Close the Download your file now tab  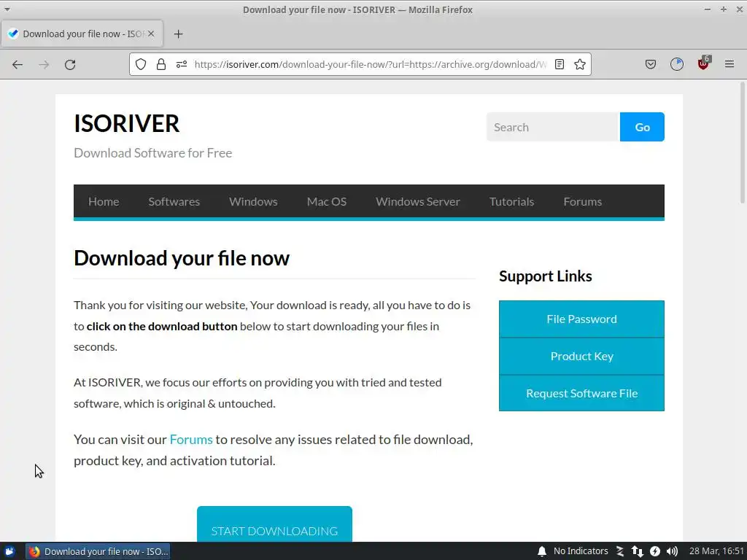(151, 34)
